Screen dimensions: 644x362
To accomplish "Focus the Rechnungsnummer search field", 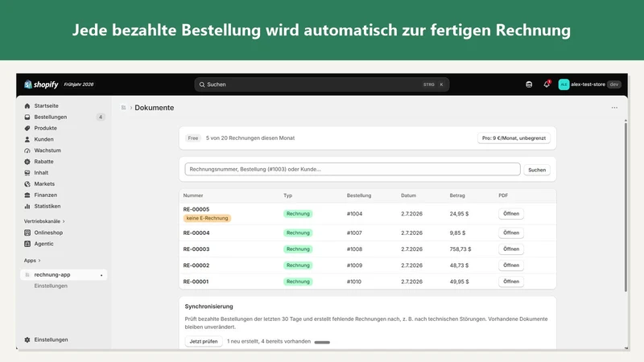I will [x=353, y=169].
